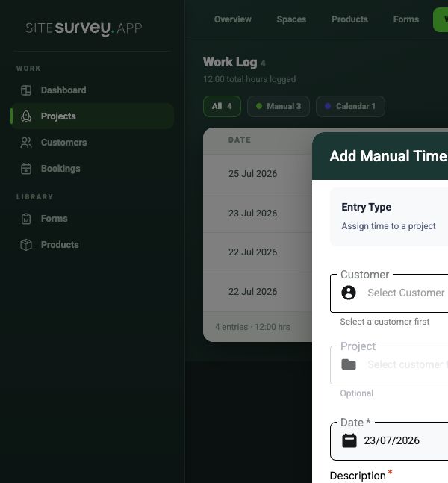The image size is (448, 483).
Task: Open Bookings in the sidebar
Action: (x=93, y=169)
